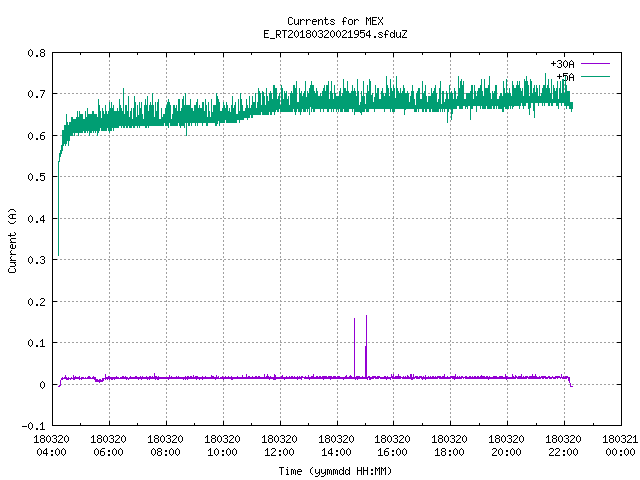Click the +30A legend label
Image resolution: width=640 pixels, height=480 pixels.
(x=562, y=64)
